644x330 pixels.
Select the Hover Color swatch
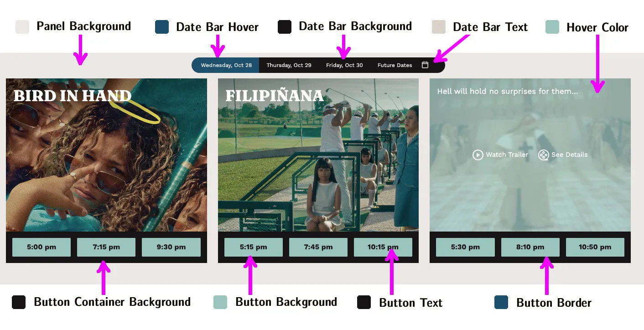(x=552, y=27)
